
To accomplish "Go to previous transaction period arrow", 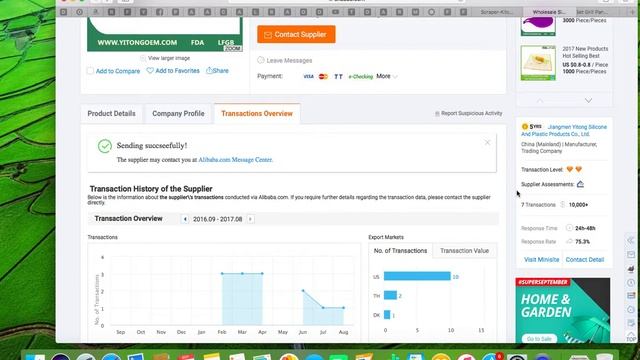I will click(184, 219).
